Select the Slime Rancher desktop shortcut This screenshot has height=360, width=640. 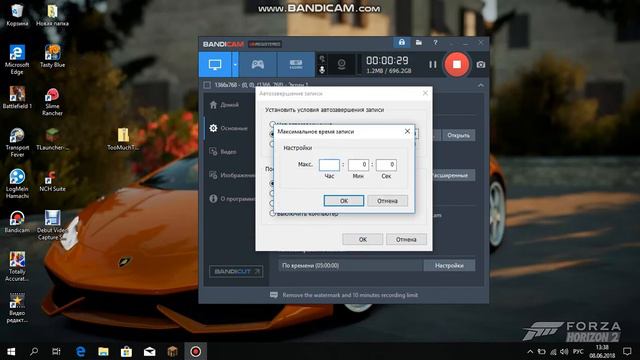tap(52, 102)
